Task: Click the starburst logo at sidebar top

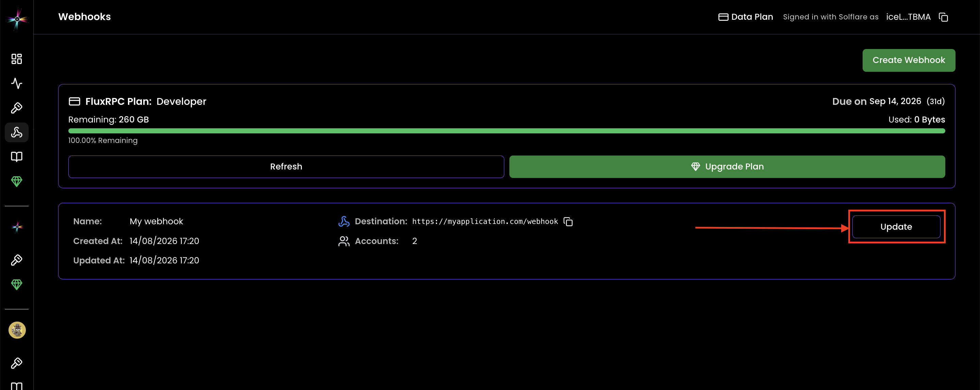Action: pyautogui.click(x=17, y=19)
